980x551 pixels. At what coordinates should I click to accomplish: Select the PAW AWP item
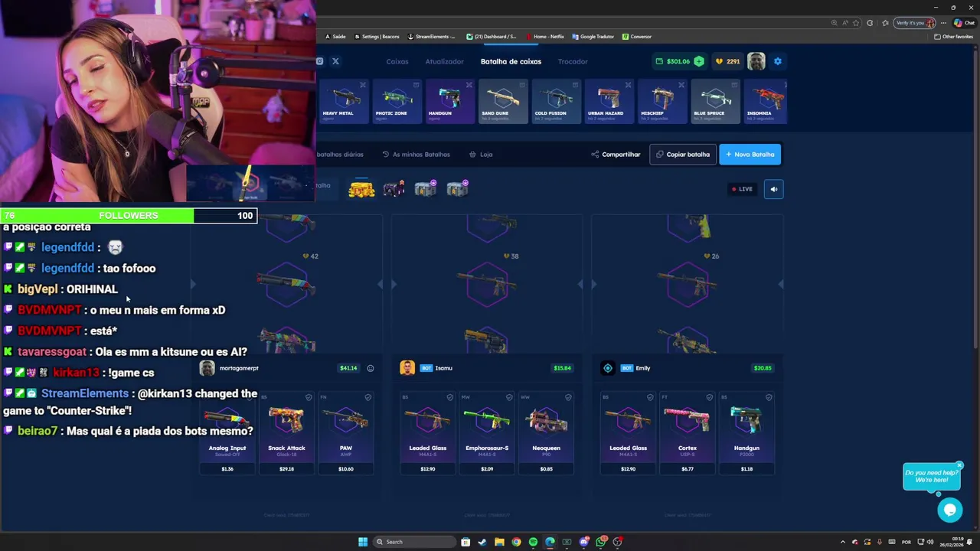(346, 432)
